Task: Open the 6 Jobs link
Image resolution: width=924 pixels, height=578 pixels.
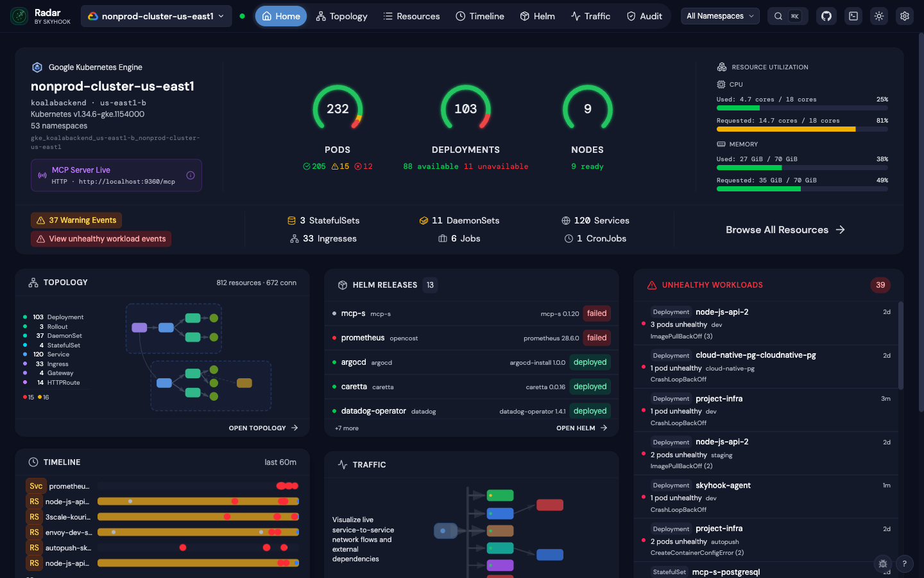Action: pyautogui.click(x=459, y=238)
